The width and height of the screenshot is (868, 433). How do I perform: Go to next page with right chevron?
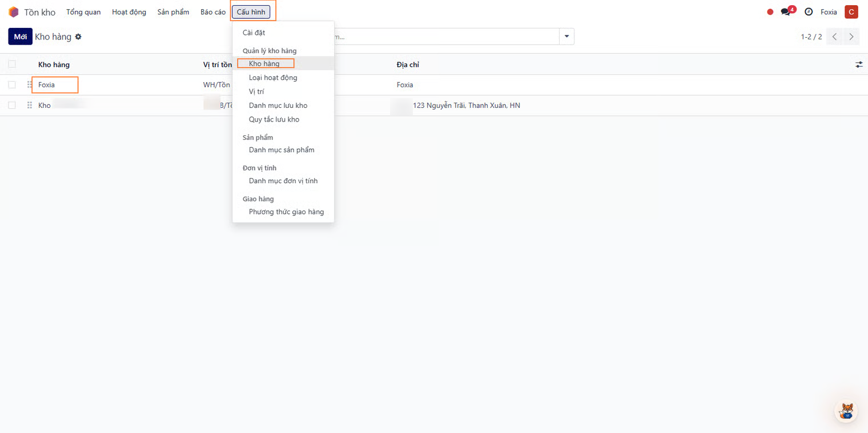[x=851, y=37]
